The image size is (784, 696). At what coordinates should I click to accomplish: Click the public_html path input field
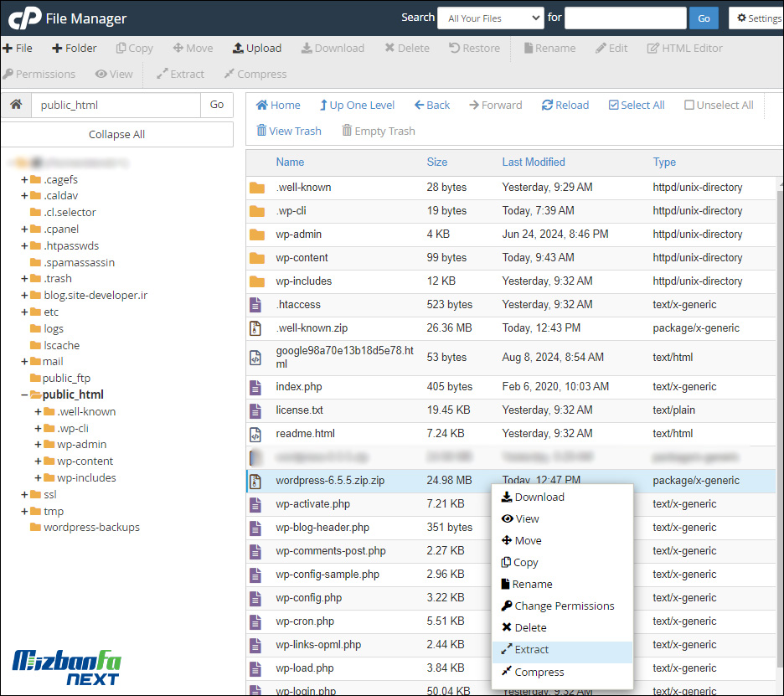(x=116, y=105)
